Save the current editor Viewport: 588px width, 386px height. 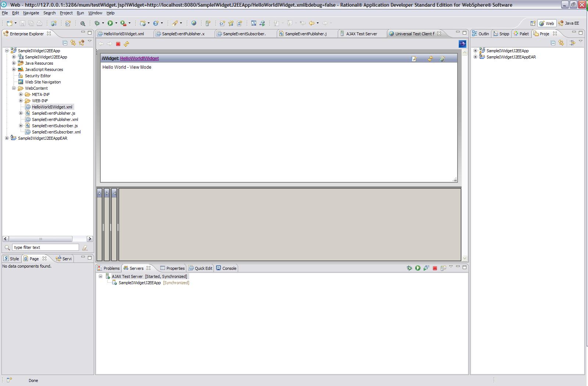[x=23, y=23]
